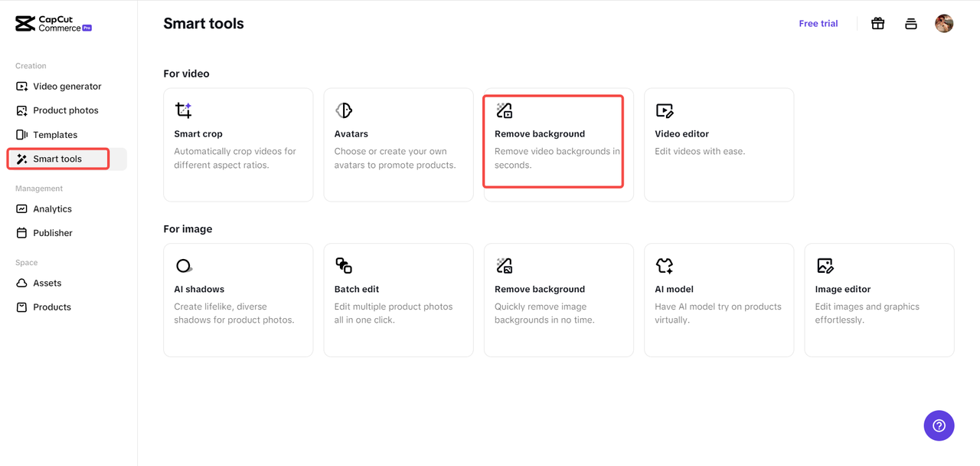The width and height of the screenshot is (980, 466).
Task: Click the Avatars card icon
Action: [344, 110]
